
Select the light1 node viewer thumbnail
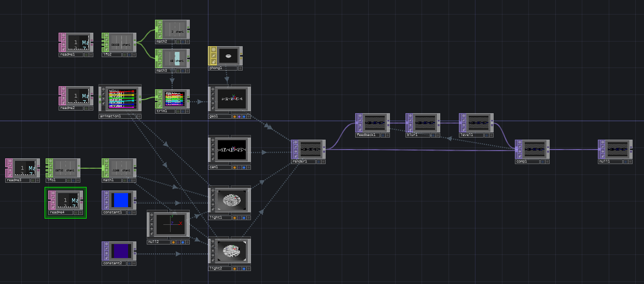(229, 200)
